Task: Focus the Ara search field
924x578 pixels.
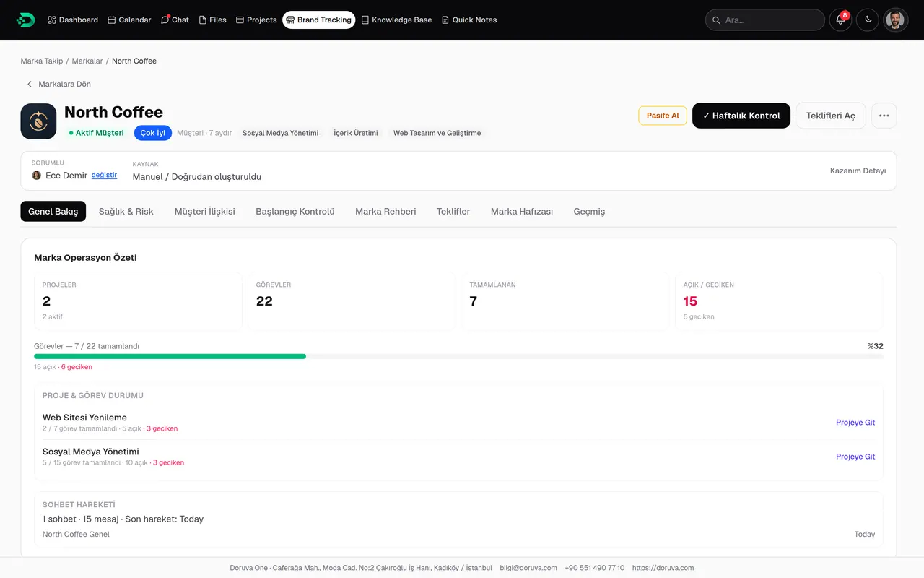Action: pyautogui.click(x=764, y=20)
